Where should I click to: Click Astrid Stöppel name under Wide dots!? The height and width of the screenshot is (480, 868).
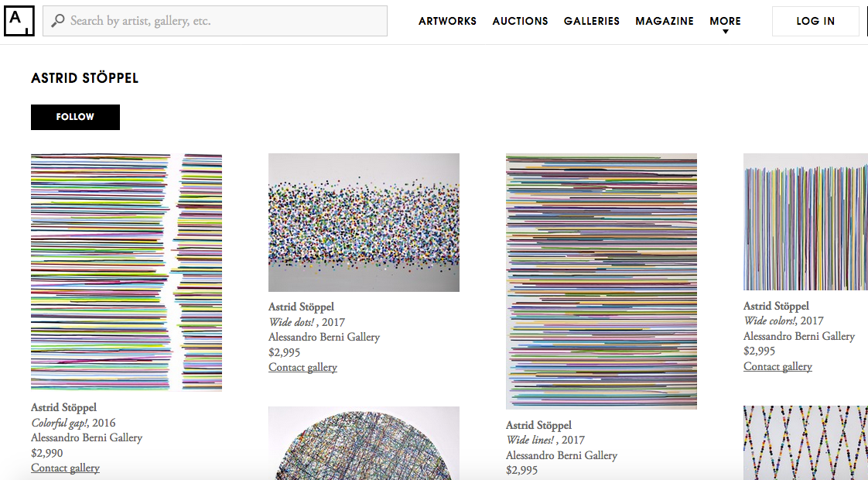tap(301, 307)
